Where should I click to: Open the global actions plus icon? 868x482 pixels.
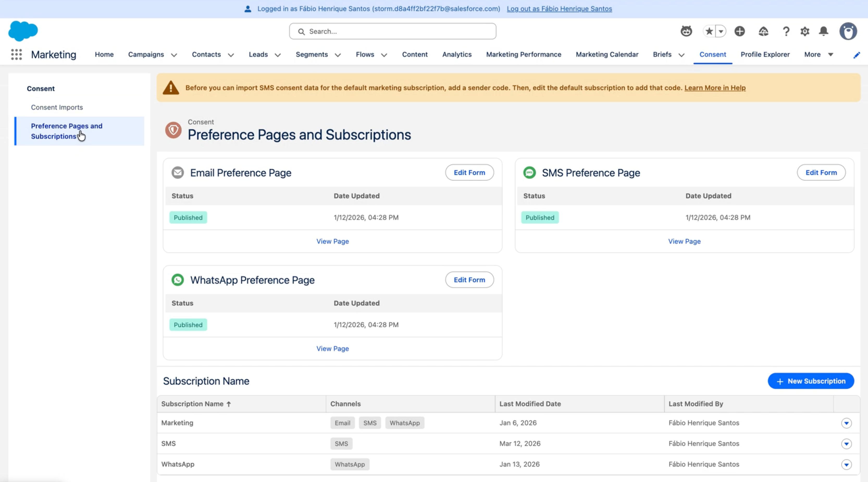pos(740,31)
